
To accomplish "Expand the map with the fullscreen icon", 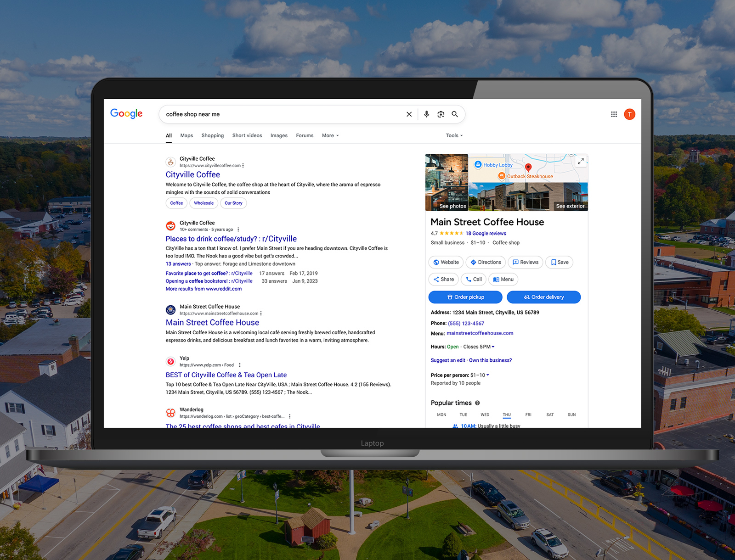I will tap(581, 161).
